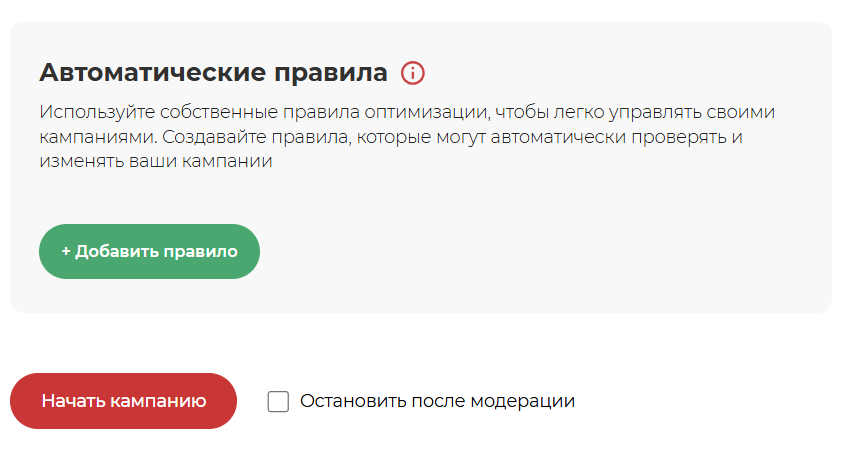Click the empty square box before Остановить

click(278, 402)
